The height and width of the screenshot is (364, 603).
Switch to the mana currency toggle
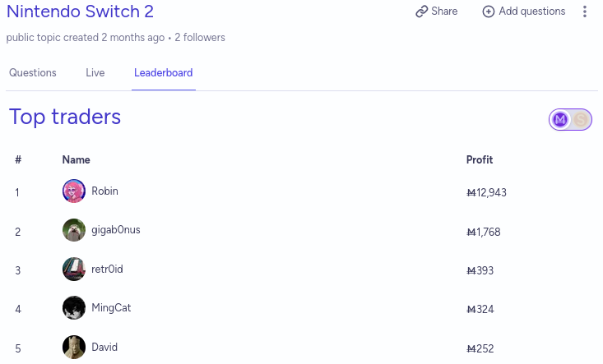pyautogui.click(x=560, y=120)
